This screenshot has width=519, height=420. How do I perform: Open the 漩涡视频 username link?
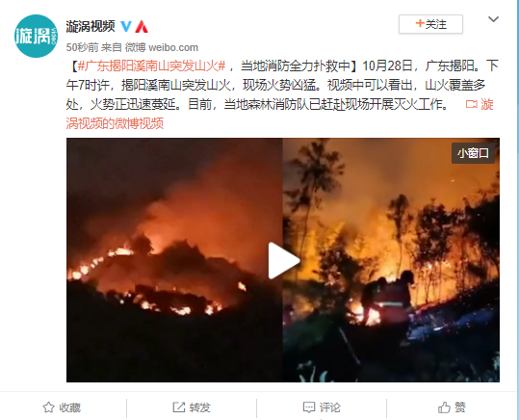(91, 26)
